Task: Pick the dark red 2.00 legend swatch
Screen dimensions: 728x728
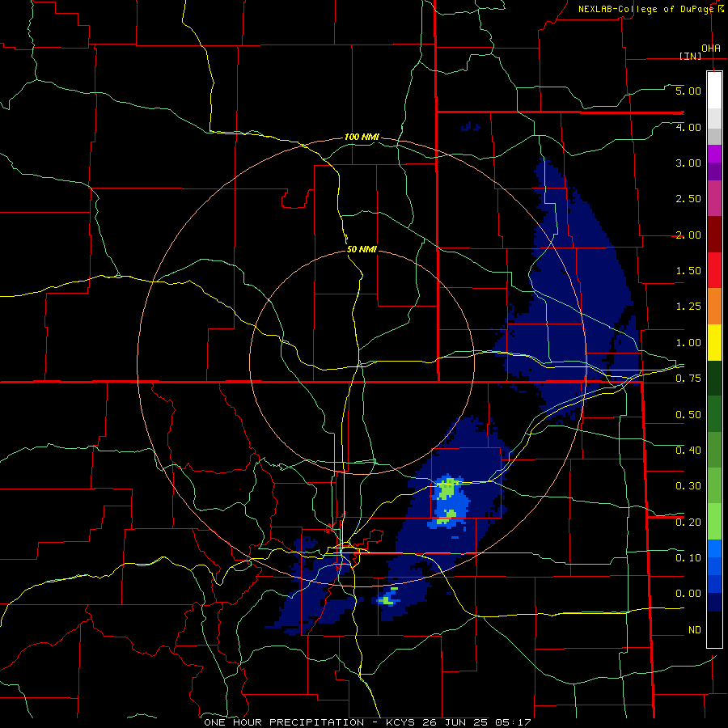Action: (x=714, y=235)
